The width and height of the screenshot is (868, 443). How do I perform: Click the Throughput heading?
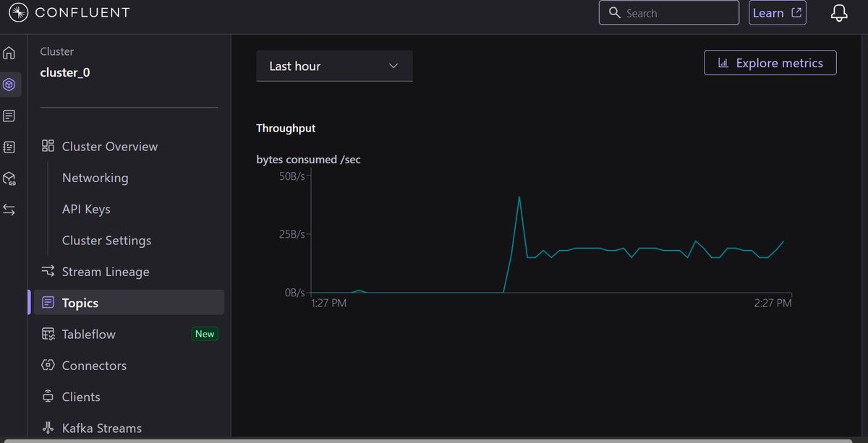coord(286,128)
